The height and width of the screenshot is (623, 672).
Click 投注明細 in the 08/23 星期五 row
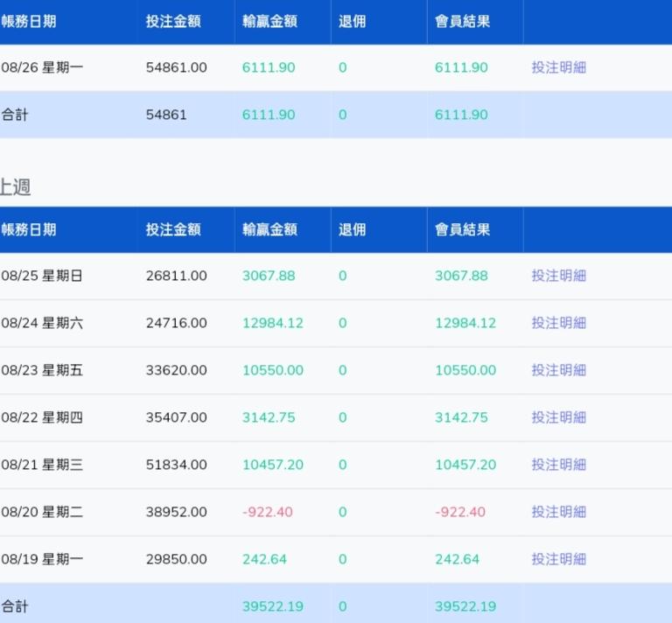point(558,370)
